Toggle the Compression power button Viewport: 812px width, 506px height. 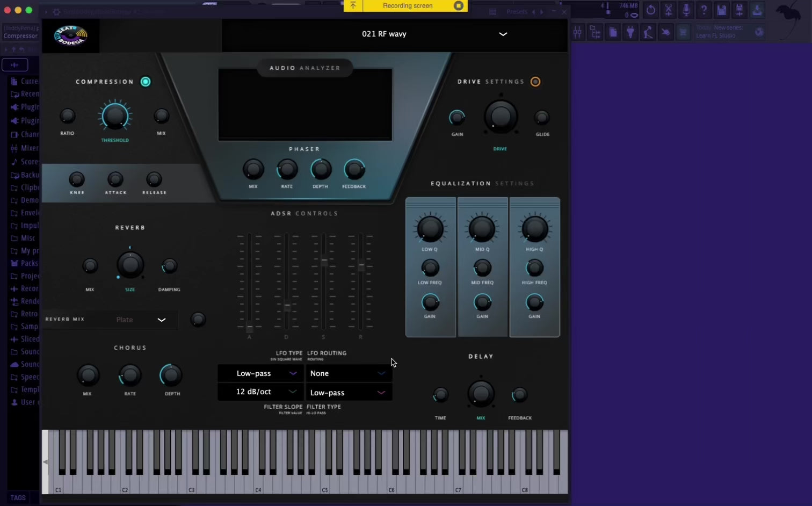[x=146, y=82]
